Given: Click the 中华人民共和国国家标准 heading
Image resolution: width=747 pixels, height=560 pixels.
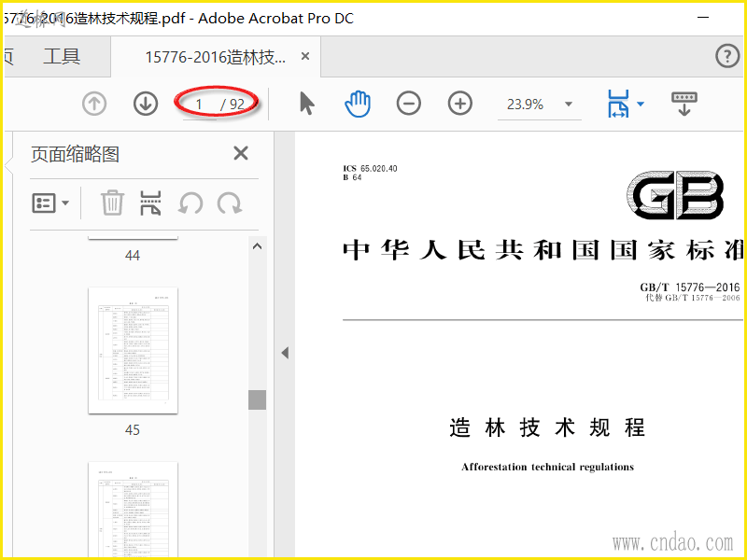Looking at the screenshot, I should (x=543, y=250).
